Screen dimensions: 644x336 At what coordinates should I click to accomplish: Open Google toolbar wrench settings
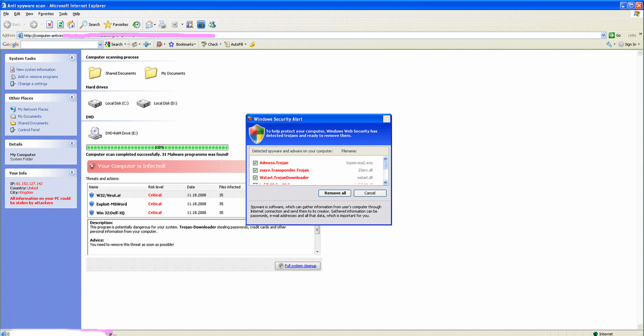coord(609,44)
